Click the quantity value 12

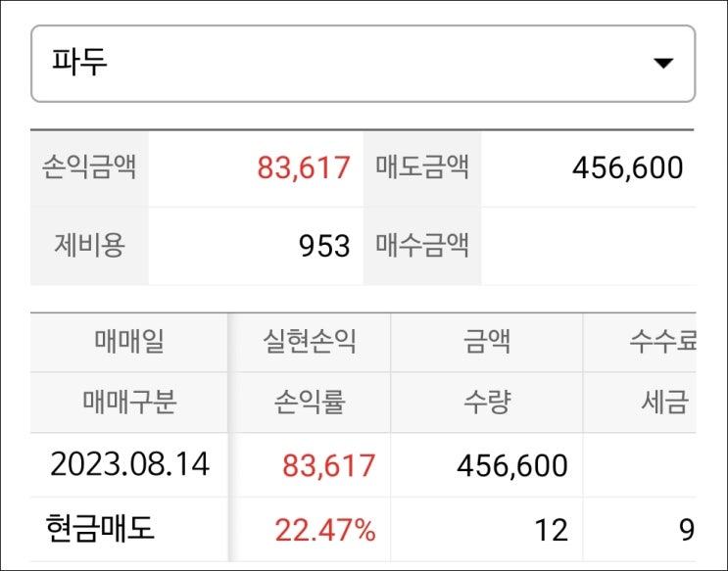pyautogui.click(x=551, y=530)
